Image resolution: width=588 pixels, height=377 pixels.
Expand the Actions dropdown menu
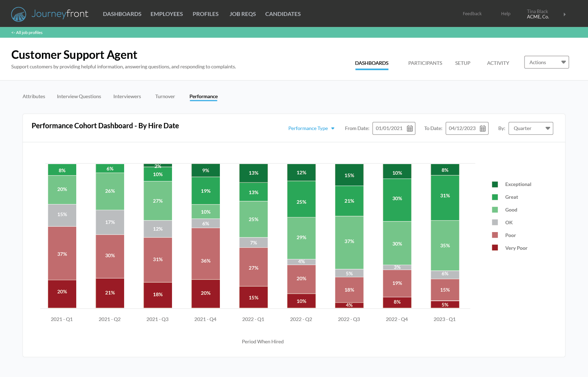click(x=546, y=63)
